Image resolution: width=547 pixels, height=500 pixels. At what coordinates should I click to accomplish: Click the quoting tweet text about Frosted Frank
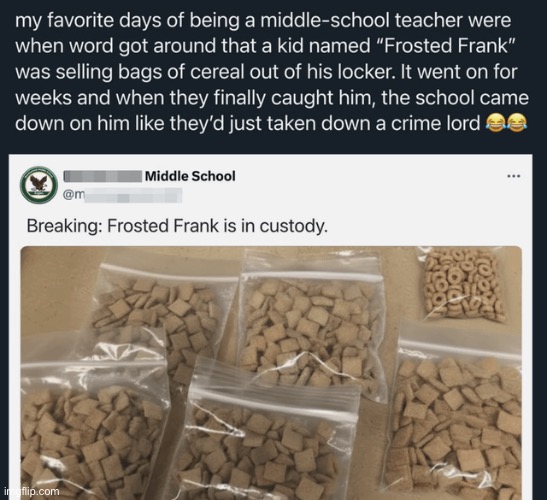click(272, 72)
